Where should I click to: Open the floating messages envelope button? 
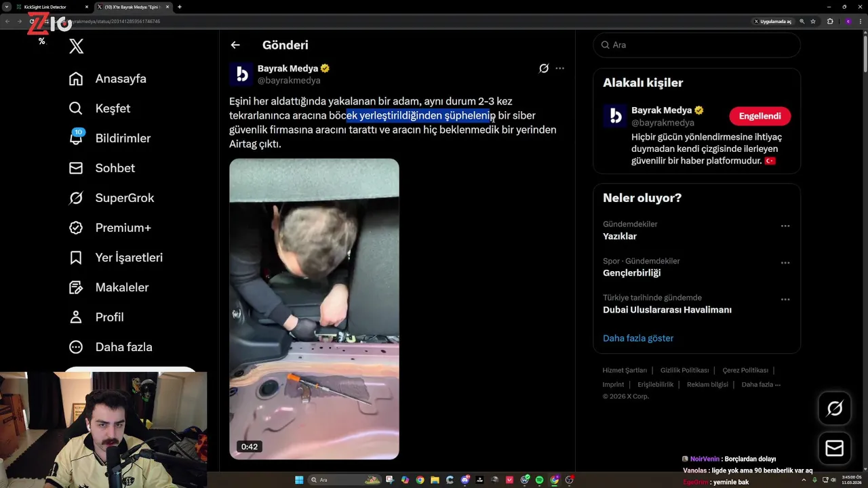click(835, 449)
